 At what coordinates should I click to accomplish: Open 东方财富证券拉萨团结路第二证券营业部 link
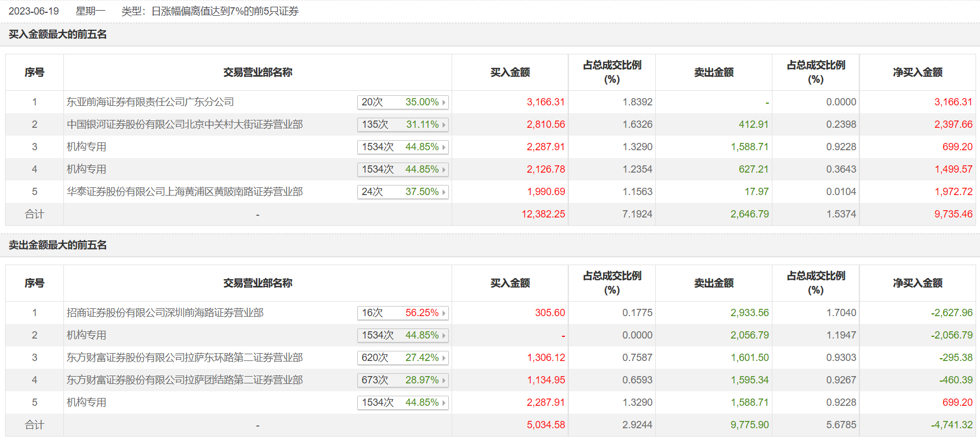(185, 380)
